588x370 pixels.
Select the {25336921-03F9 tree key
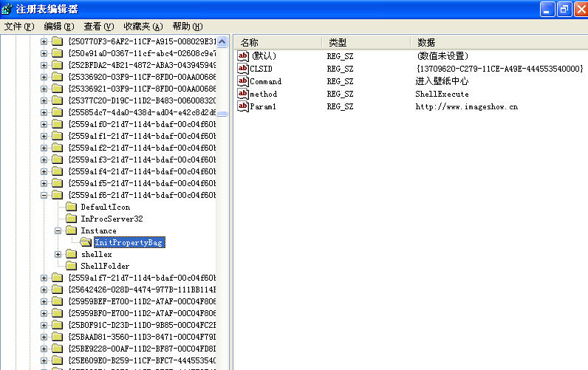coord(142,89)
